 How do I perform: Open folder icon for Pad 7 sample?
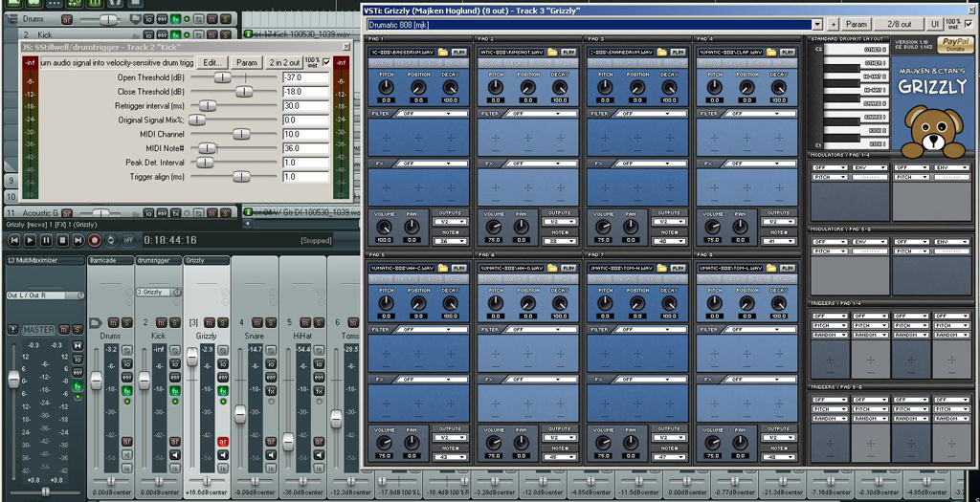click(x=662, y=268)
